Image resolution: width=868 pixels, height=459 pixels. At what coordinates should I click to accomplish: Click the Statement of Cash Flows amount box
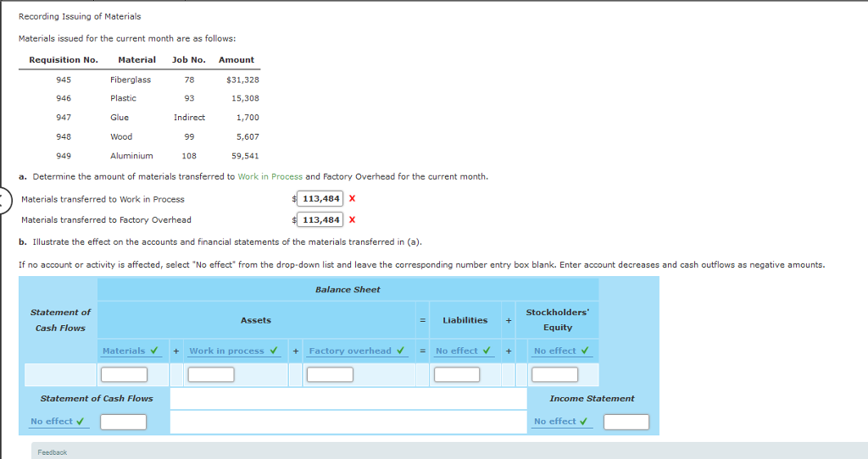[124, 422]
